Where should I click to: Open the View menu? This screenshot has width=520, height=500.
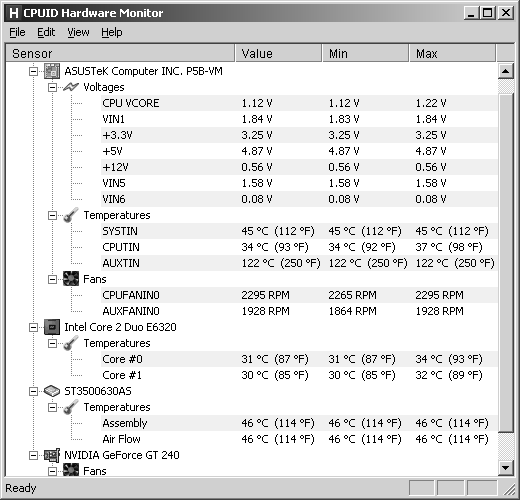78,32
